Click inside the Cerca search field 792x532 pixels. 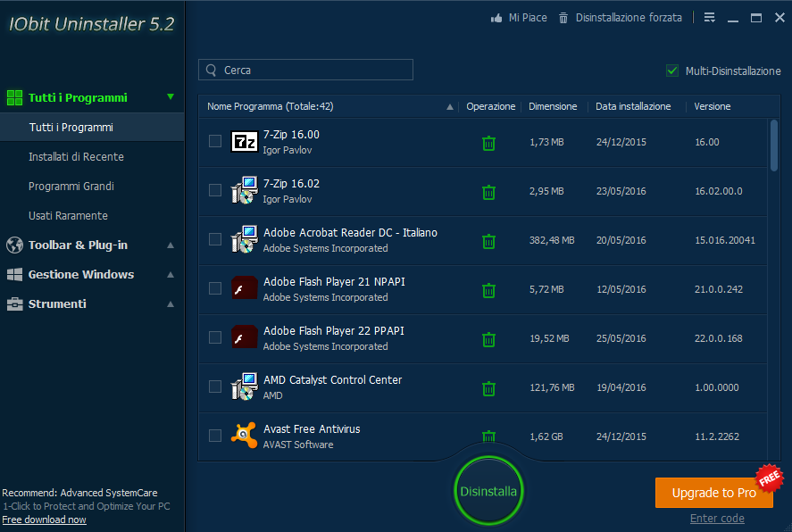tap(305, 70)
